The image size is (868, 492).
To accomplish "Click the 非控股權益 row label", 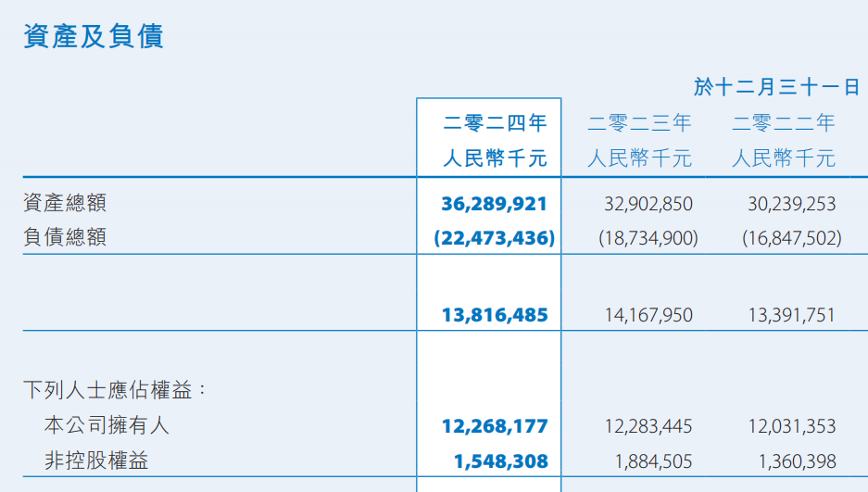I will click(x=96, y=460).
